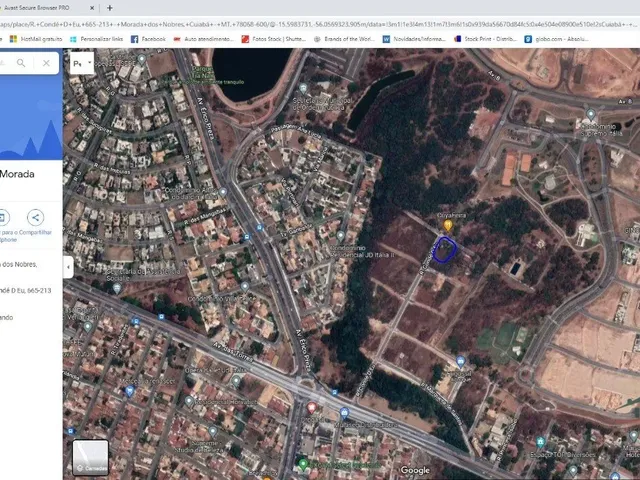The width and height of the screenshot is (640, 480).
Task: Open the Brands of the World bookmark
Action: point(344,39)
